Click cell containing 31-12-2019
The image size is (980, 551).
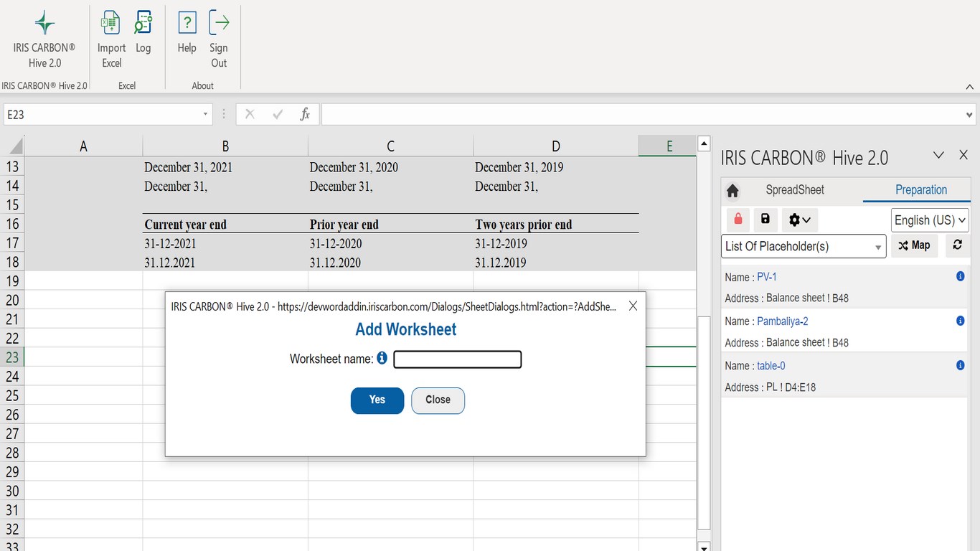[x=556, y=243]
